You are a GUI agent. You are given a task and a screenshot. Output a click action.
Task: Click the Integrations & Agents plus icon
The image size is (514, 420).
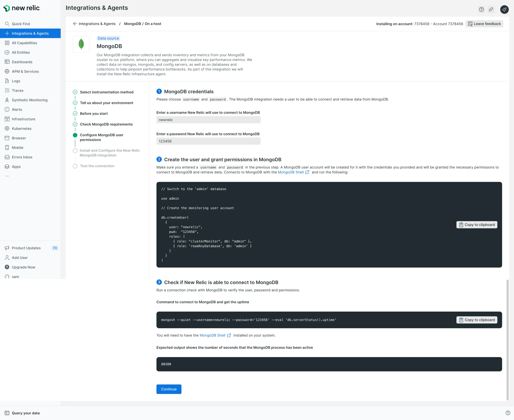[7, 33]
